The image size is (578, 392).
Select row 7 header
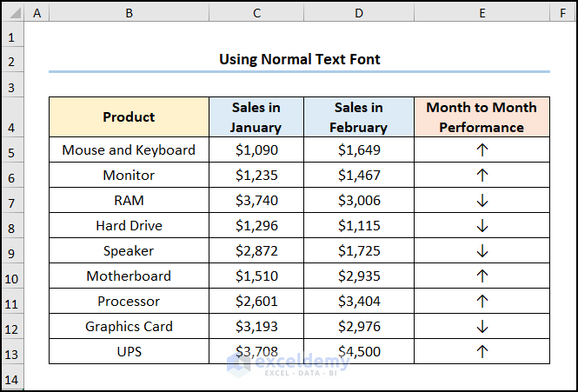coord(11,200)
